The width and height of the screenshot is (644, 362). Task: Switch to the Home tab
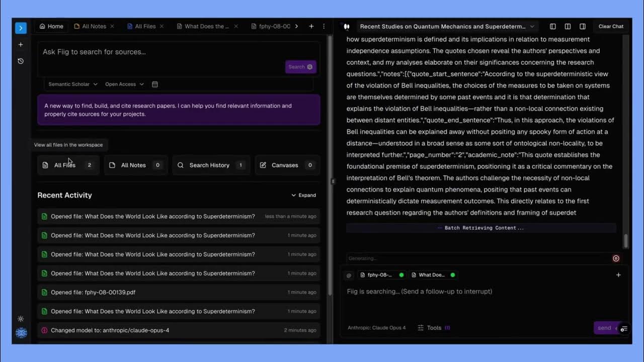(51, 26)
